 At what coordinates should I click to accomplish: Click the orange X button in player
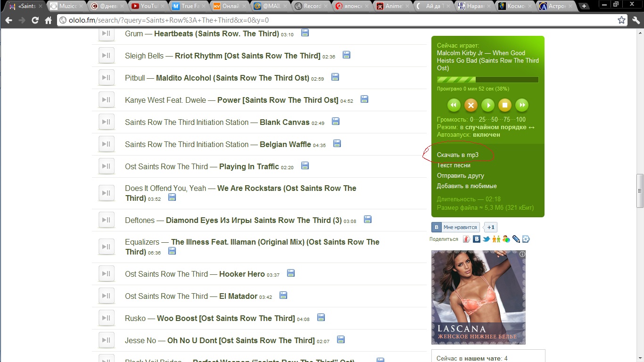(x=471, y=105)
